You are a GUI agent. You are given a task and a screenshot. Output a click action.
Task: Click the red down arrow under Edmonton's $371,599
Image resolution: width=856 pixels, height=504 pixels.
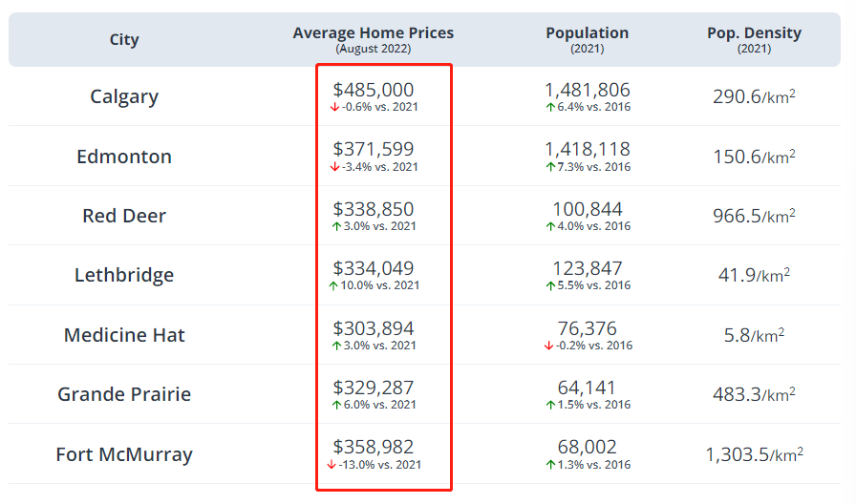coord(334,167)
